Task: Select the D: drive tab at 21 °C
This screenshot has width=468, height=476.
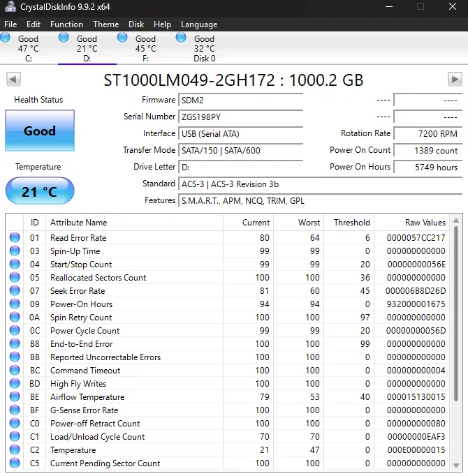Action: tap(87, 48)
